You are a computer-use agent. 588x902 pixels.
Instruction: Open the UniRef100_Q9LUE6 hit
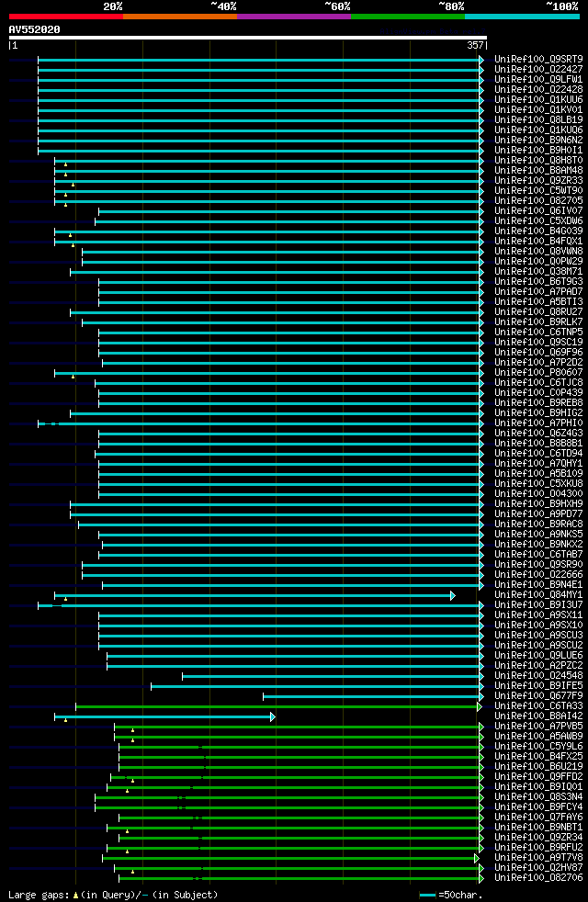[538, 655]
